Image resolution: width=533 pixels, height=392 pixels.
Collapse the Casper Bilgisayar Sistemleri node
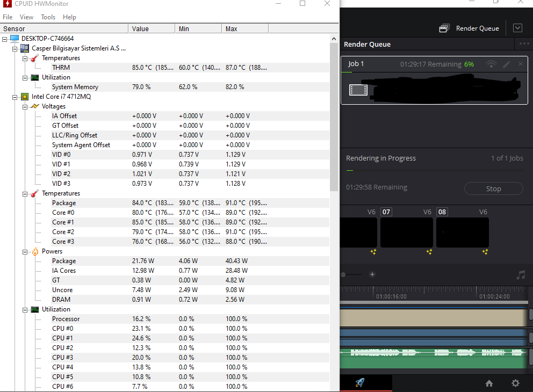[15, 49]
